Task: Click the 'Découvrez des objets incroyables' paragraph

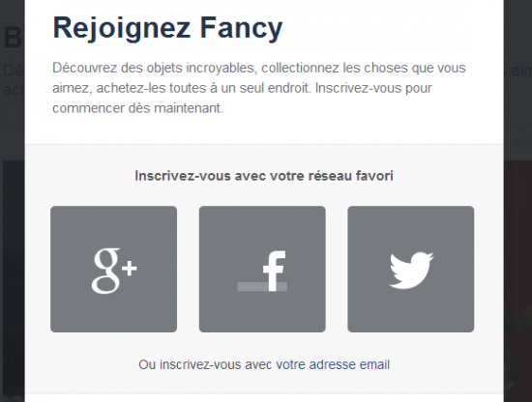Action: click(259, 88)
